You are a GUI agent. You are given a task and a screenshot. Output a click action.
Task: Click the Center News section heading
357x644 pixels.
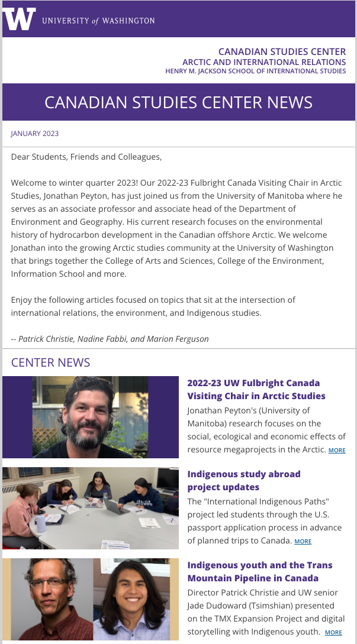[50, 363]
